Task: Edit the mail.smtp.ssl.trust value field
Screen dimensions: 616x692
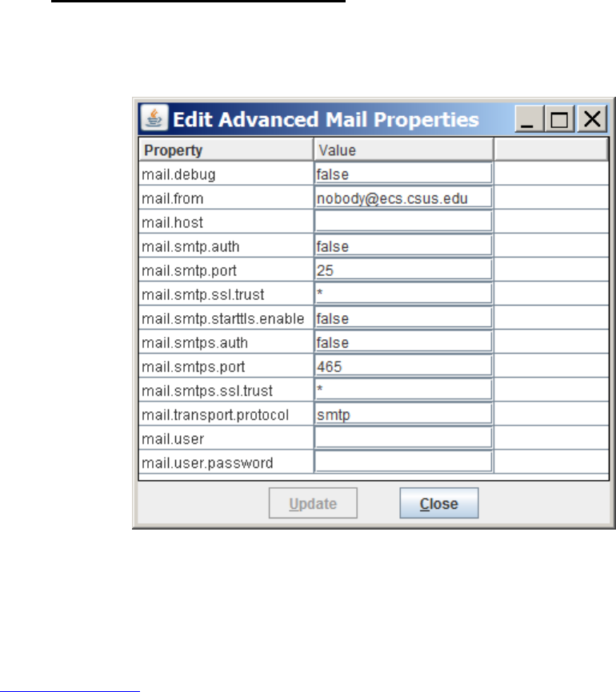Action: click(x=403, y=294)
